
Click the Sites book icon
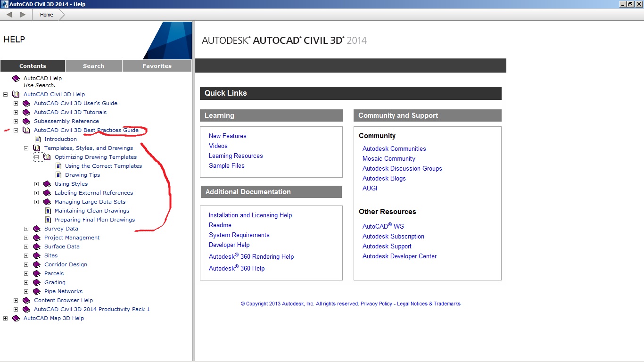click(37, 255)
